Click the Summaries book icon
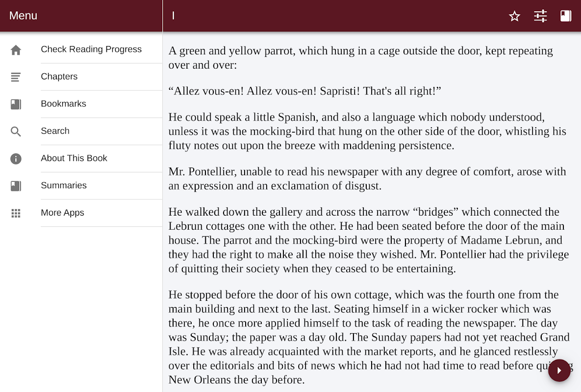The width and height of the screenshot is (581, 392). pyautogui.click(x=16, y=186)
